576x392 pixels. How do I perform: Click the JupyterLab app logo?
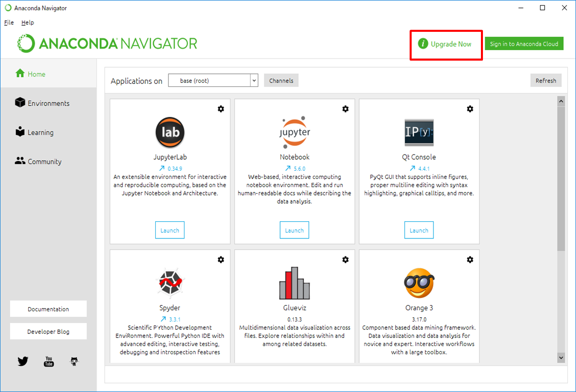pos(170,132)
